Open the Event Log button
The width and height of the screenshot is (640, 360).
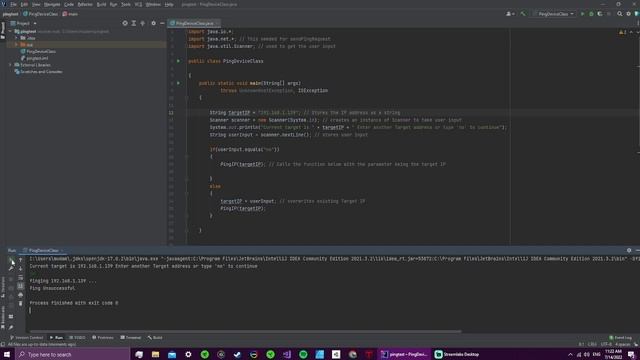pos(621,338)
